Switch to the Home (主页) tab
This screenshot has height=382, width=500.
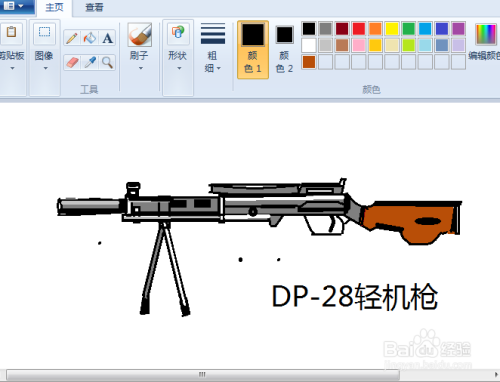[x=54, y=8]
